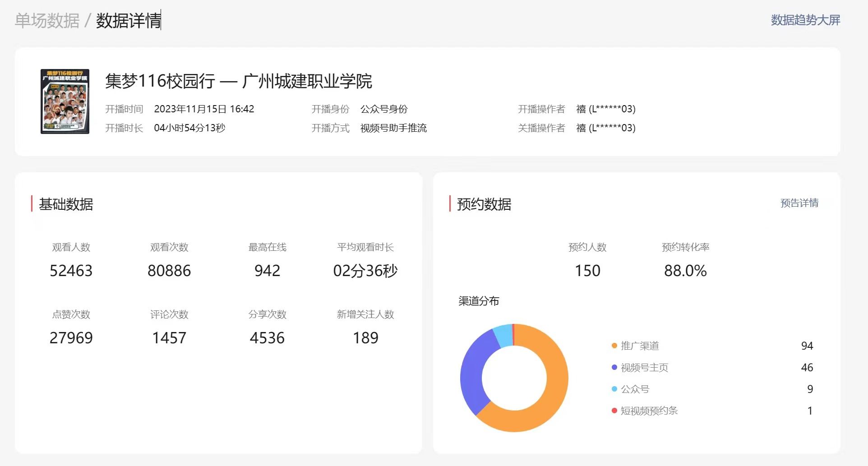Select the purple 视频号主页 legend dot

click(x=614, y=368)
